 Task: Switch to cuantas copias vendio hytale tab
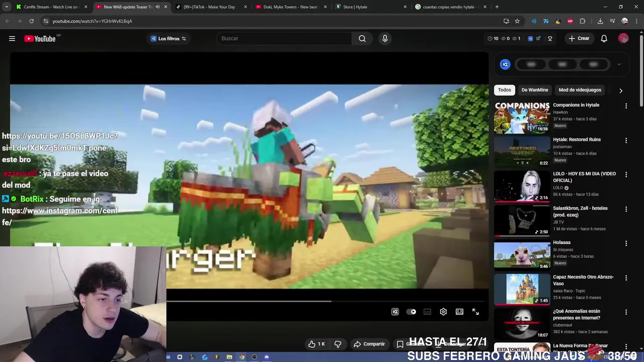tap(450, 7)
